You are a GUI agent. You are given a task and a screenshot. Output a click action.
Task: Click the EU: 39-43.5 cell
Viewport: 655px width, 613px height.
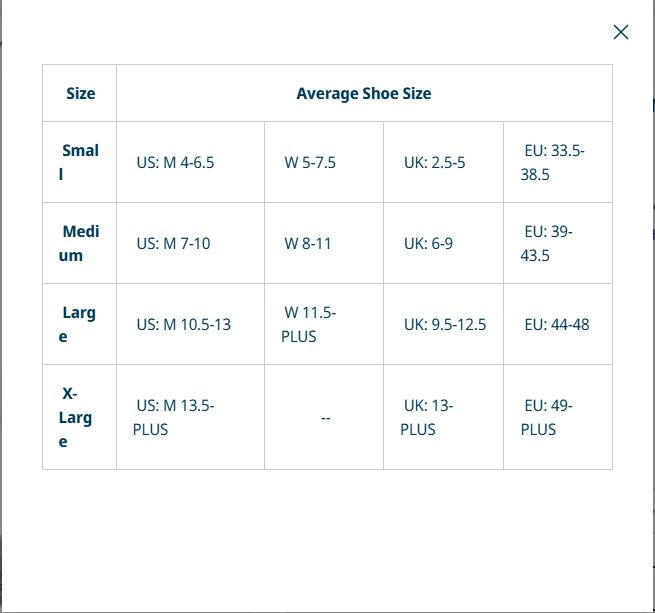click(x=546, y=243)
